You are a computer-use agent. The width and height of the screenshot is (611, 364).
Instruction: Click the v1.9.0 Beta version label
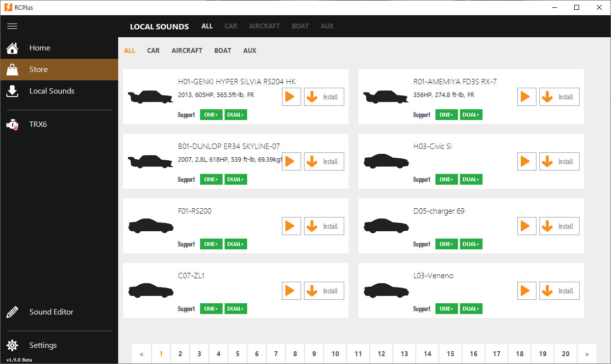(19, 360)
